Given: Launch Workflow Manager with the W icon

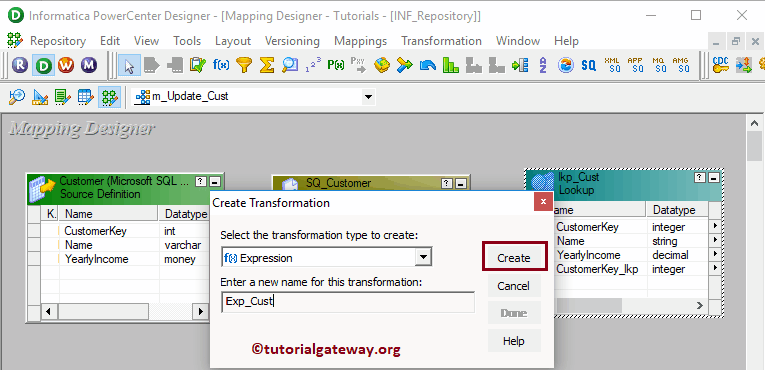Looking at the screenshot, I should point(66,64).
